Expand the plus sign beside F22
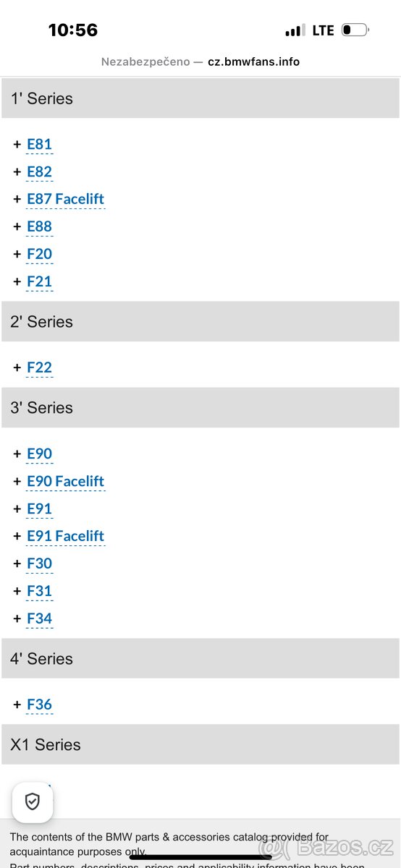401x868 pixels. point(17,367)
